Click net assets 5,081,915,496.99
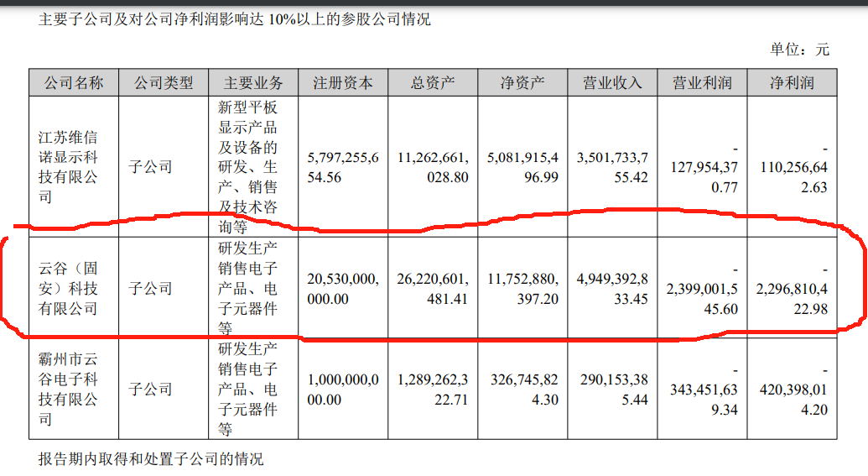This screenshot has width=868, height=476. click(522, 167)
